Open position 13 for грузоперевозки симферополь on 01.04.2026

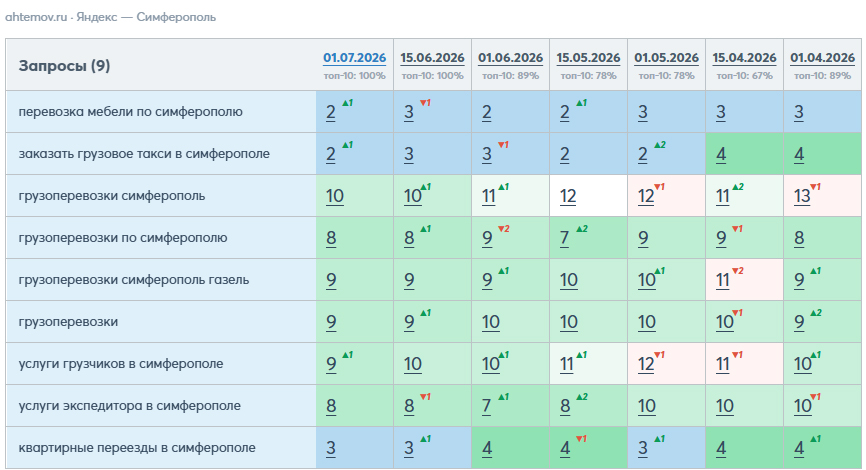(802, 196)
